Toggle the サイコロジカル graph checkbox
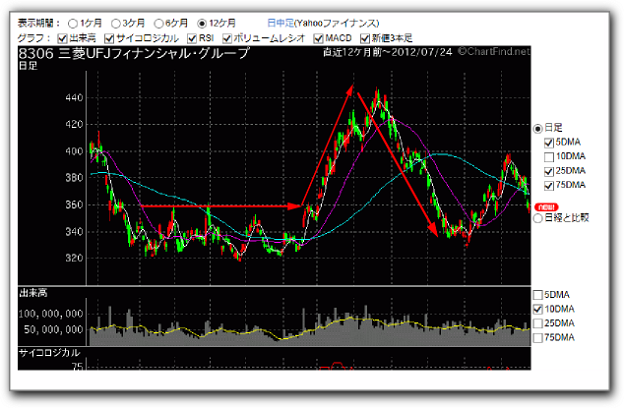Viewport: 624px width, 408px height. 109,38
